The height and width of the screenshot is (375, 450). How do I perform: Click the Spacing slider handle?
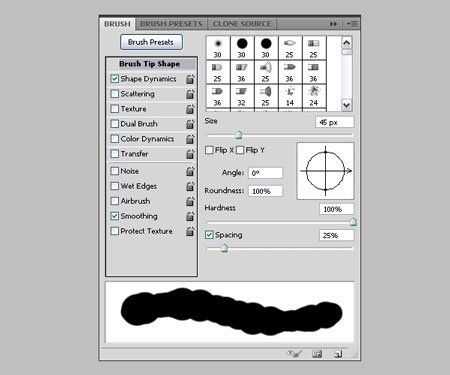(x=224, y=248)
